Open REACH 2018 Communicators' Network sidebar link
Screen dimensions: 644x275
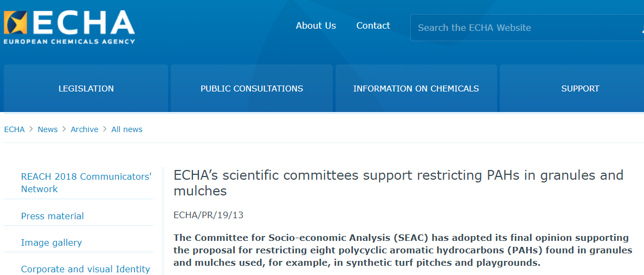86,182
